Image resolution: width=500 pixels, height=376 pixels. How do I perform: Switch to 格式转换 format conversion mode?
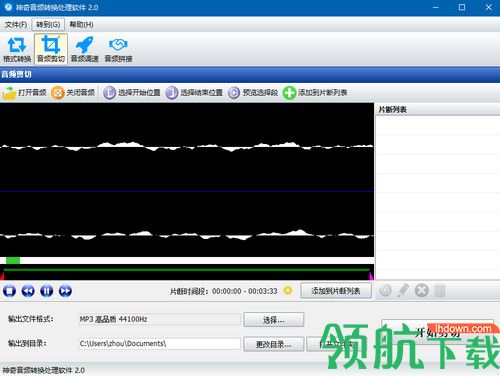click(17, 49)
